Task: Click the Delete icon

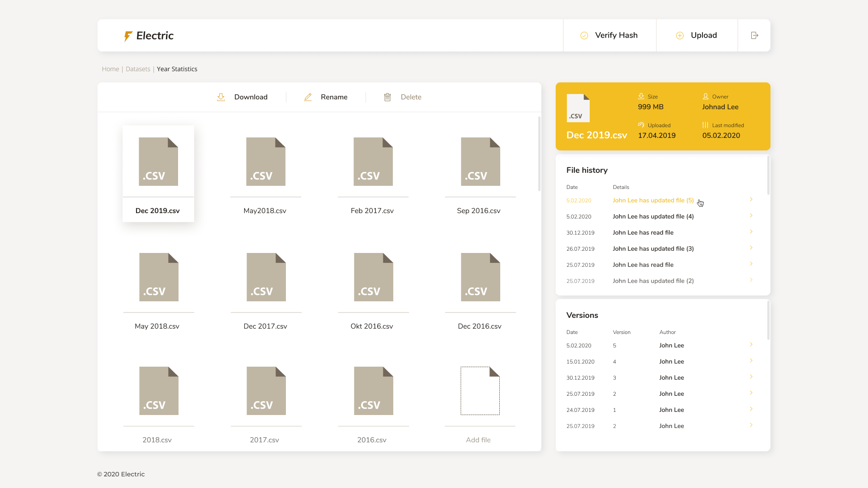Action: pos(387,97)
